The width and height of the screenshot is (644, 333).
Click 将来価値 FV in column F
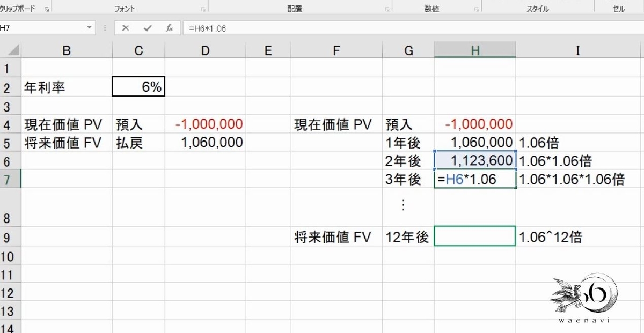tap(336, 236)
